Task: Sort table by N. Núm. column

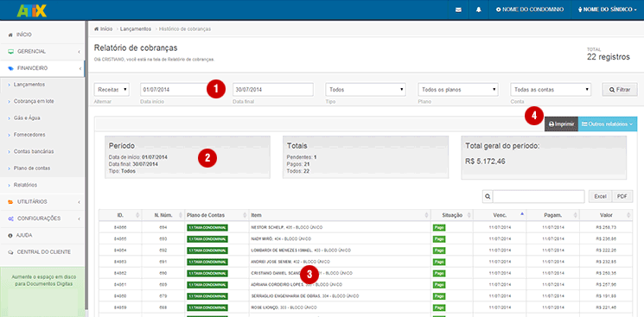Action: click(163, 215)
